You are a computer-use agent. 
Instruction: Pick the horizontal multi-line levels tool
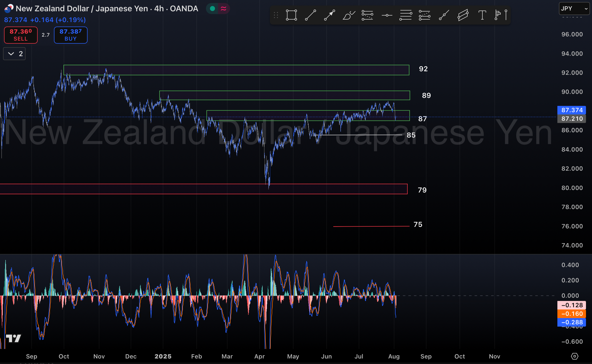(x=406, y=15)
